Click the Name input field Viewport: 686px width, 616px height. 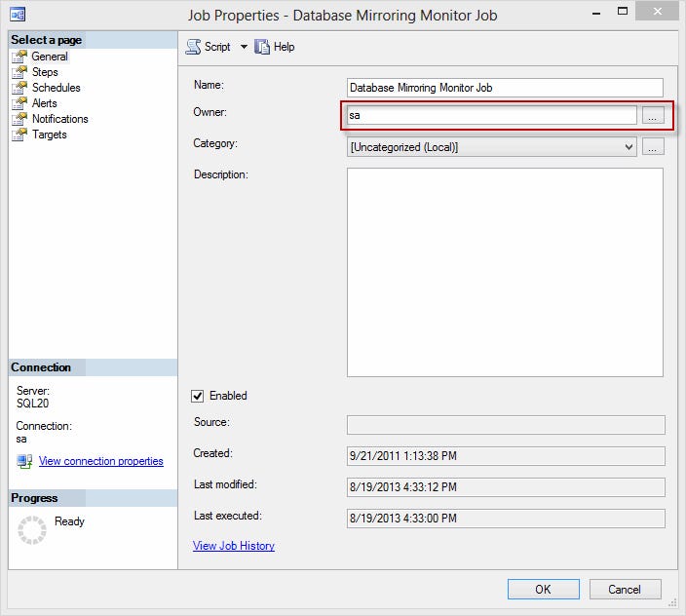pos(505,88)
